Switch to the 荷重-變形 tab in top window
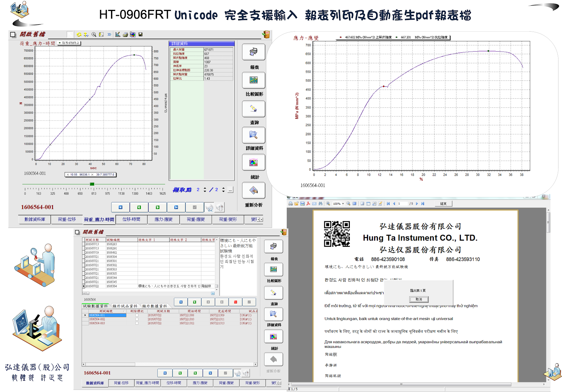Viewport: 562px width, 392px height. pos(228,219)
